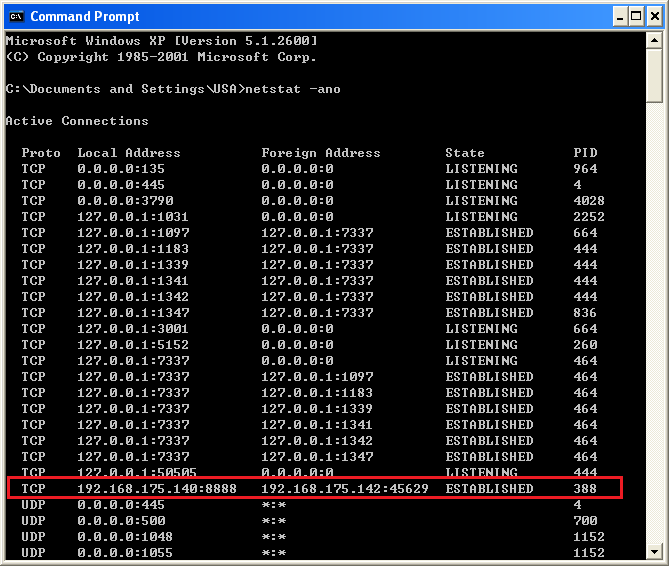This screenshot has height=566, width=669.
Task: Click PID 4028 value
Action: coord(589,201)
